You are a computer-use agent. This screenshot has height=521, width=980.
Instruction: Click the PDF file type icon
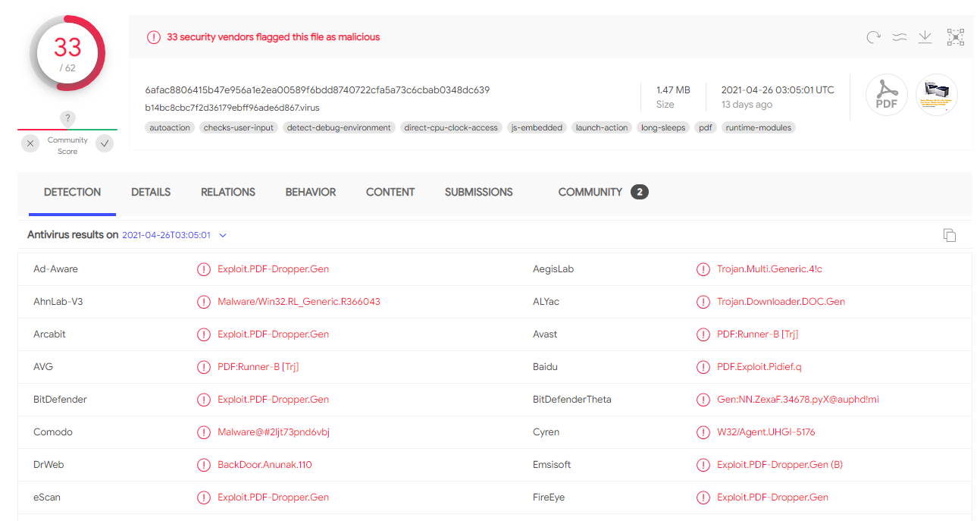[x=886, y=96]
